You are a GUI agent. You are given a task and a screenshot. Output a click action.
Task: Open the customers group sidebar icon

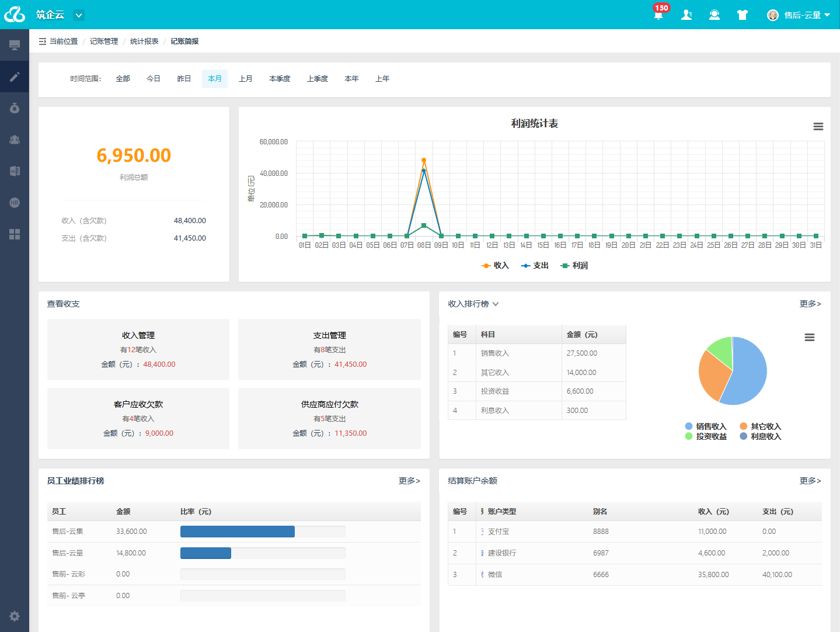tap(15, 140)
